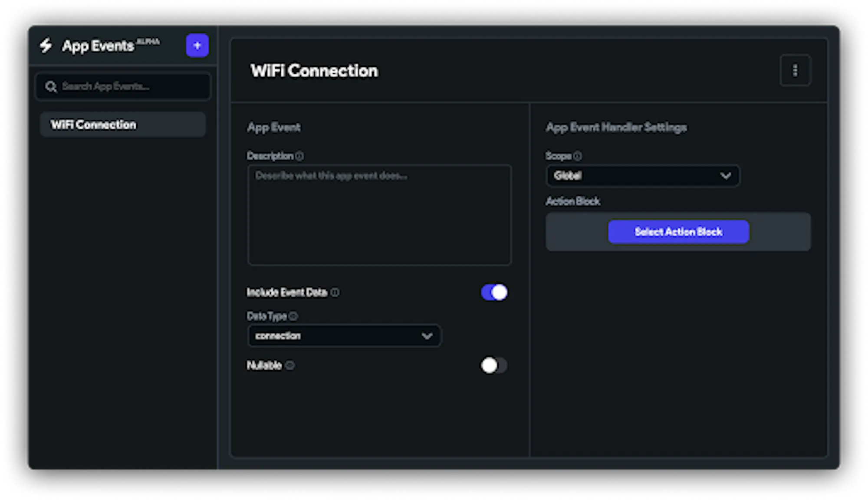Screen dimensions: 868x500
Task: Click the info icon next to Description
Action: 299,156
